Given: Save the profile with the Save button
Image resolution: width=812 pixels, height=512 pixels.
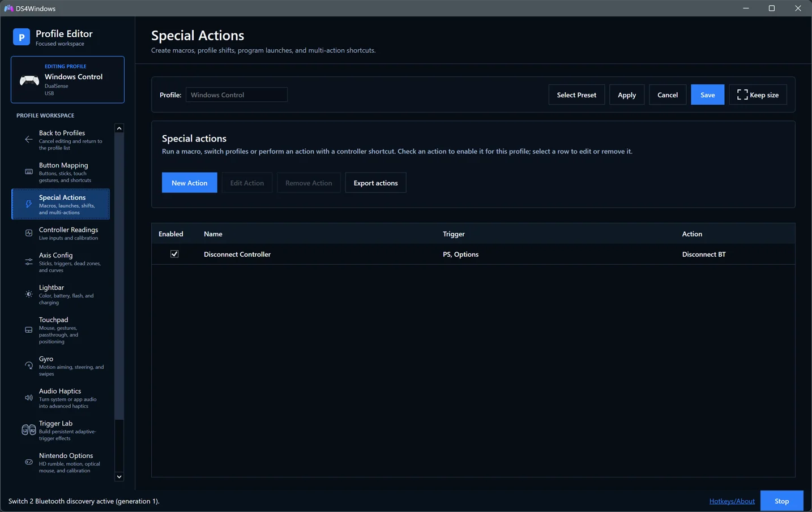Looking at the screenshot, I should (707, 95).
